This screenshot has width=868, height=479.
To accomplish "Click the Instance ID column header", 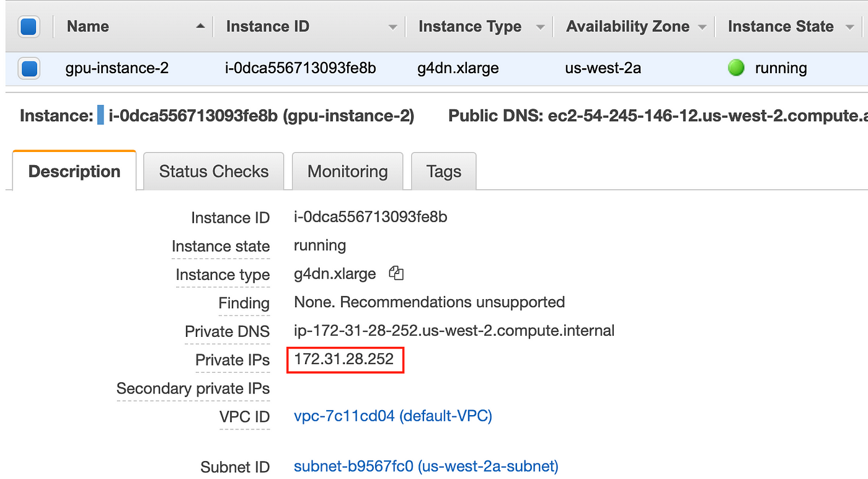I will tap(268, 27).
